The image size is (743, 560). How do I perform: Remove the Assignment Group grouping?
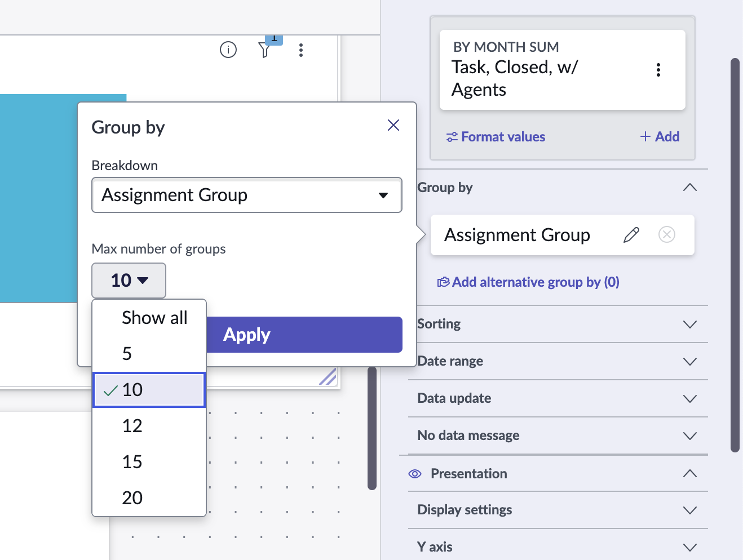pos(667,234)
